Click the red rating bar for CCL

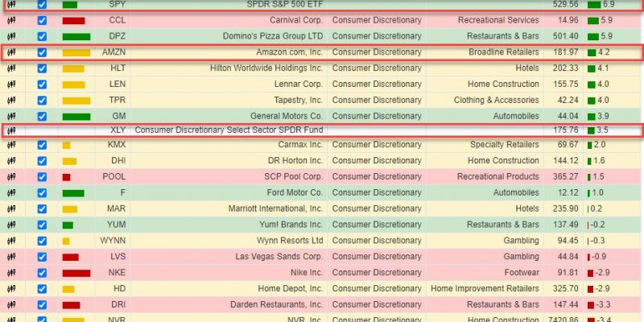(x=73, y=21)
